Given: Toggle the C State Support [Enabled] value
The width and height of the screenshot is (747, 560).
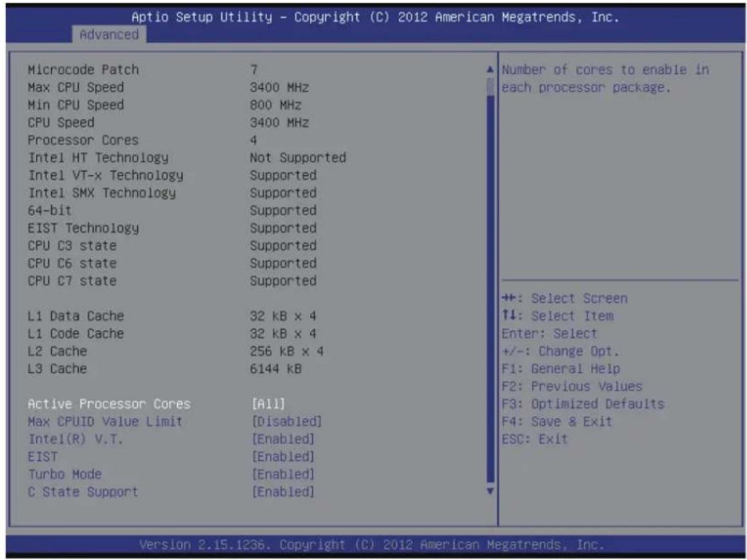Looking at the screenshot, I should pyautogui.click(x=283, y=492).
